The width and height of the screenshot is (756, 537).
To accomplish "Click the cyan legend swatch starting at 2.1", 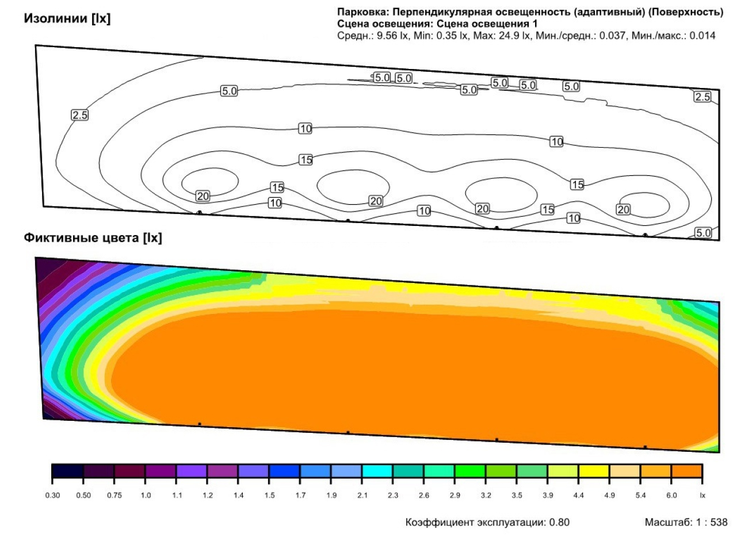I will click(377, 471).
